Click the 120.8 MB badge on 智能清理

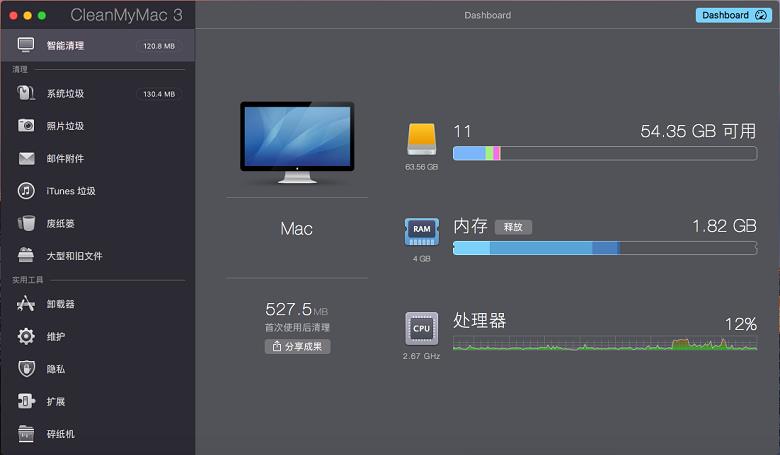pyautogui.click(x=159, y=46)
